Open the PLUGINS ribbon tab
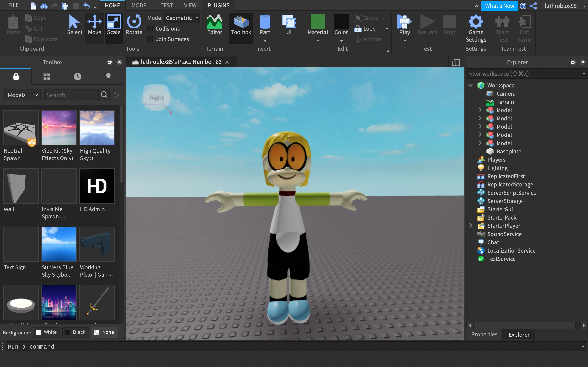Screen dimensions: 588x367 pos(218,5)
